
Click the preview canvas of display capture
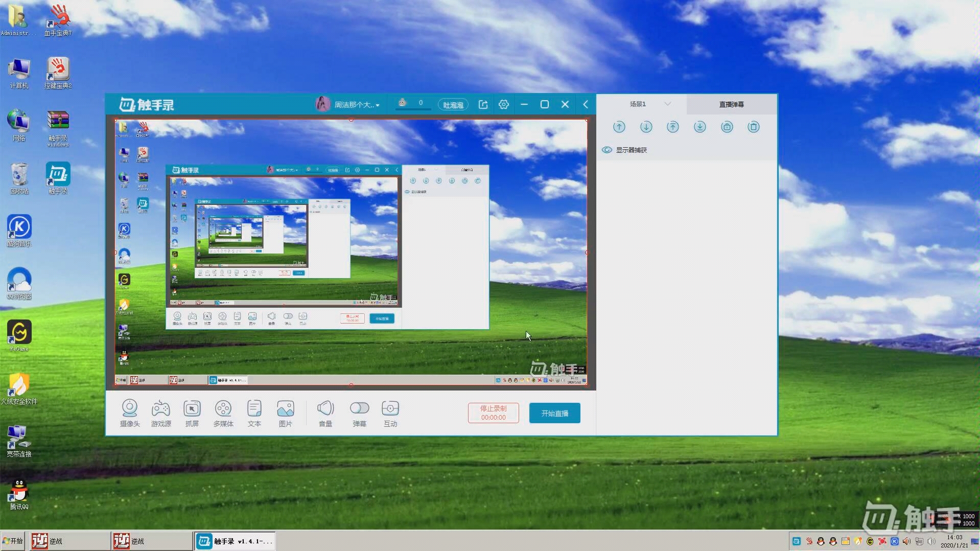pyautogui.click(x=351, y=252)
